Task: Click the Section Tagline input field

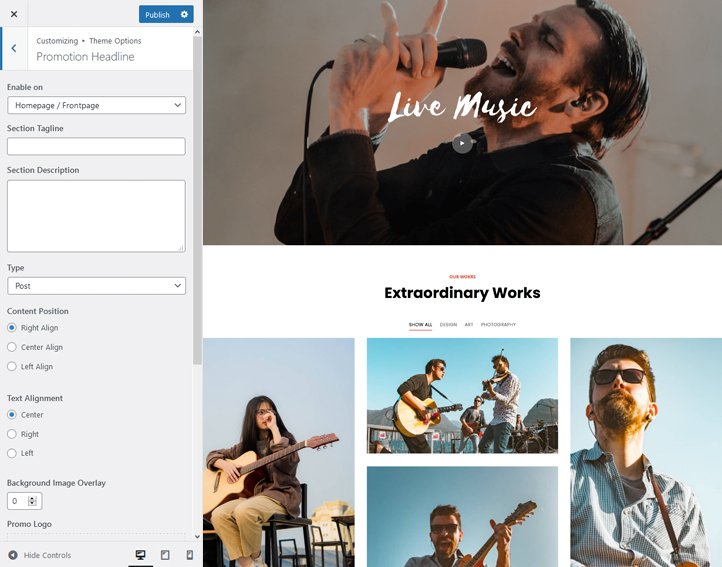Action: [x=96, y=147]
